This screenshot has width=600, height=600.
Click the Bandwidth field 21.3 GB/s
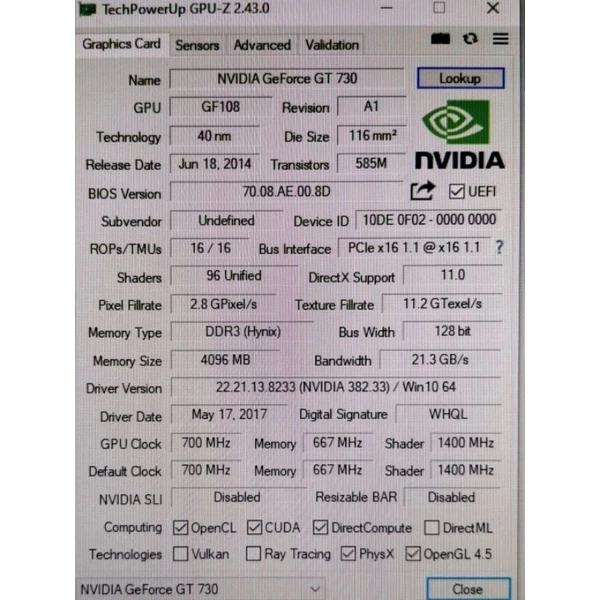point(440,359)
